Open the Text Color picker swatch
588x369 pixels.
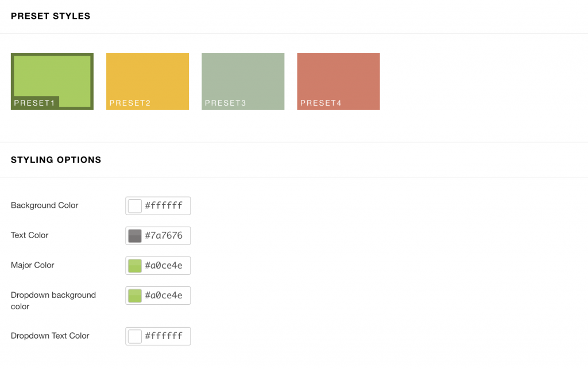pos(134,235)
